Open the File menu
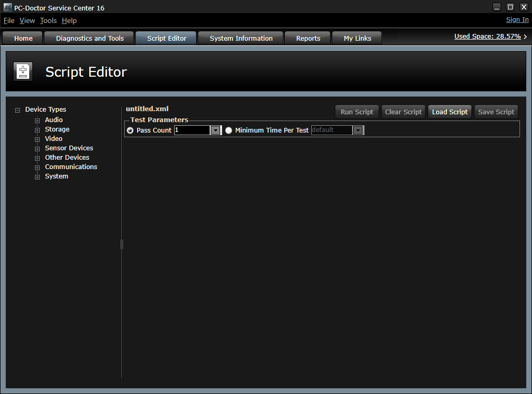 tap(9, 21)
